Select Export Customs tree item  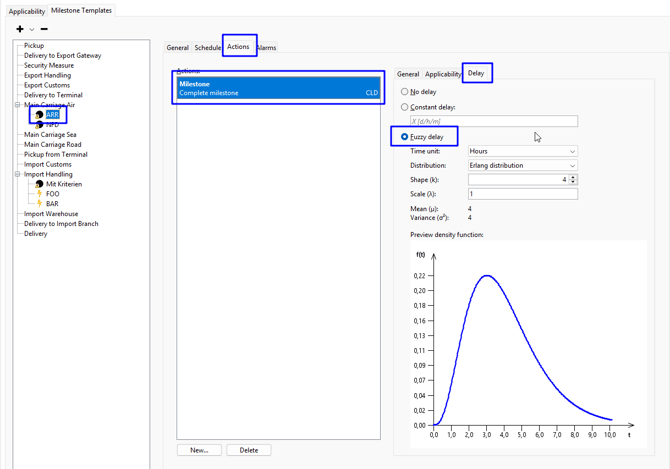(47, 85)
